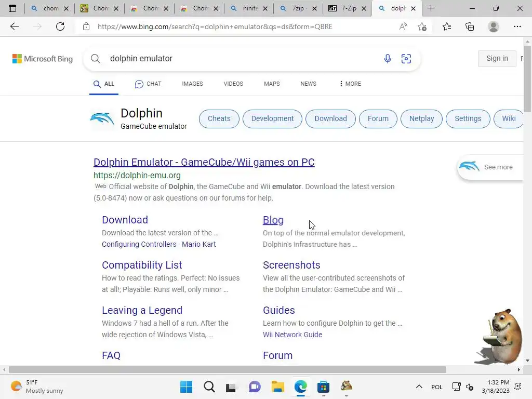532x399 pixels.
Task: Open File Explorer from the taskbar
Action: (277, 387)
